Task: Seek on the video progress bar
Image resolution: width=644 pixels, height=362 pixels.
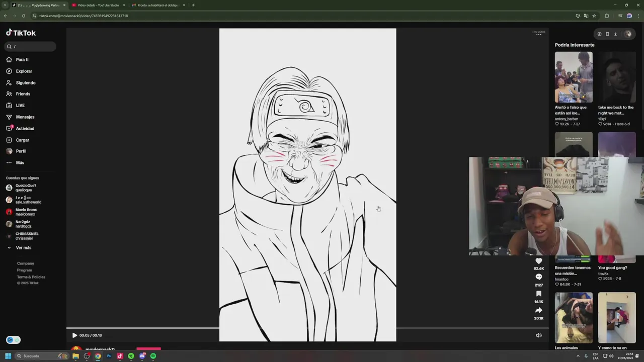Action: point(307,328)
